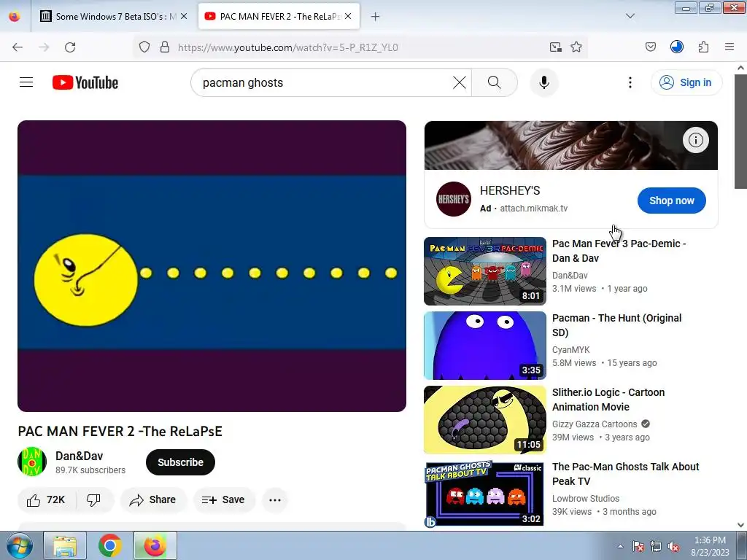Open the Action Center flag icon
747x560 pixels.
click(638, 546)
